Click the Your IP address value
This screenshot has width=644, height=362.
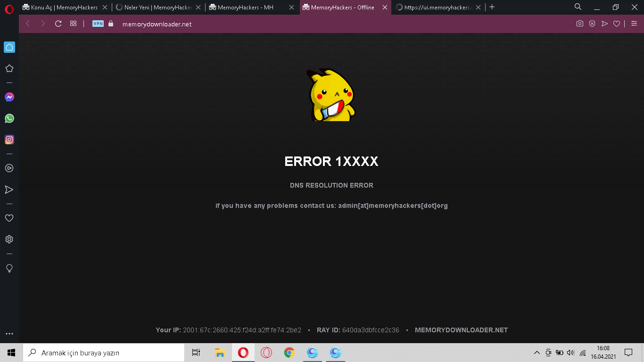point(242,330)
